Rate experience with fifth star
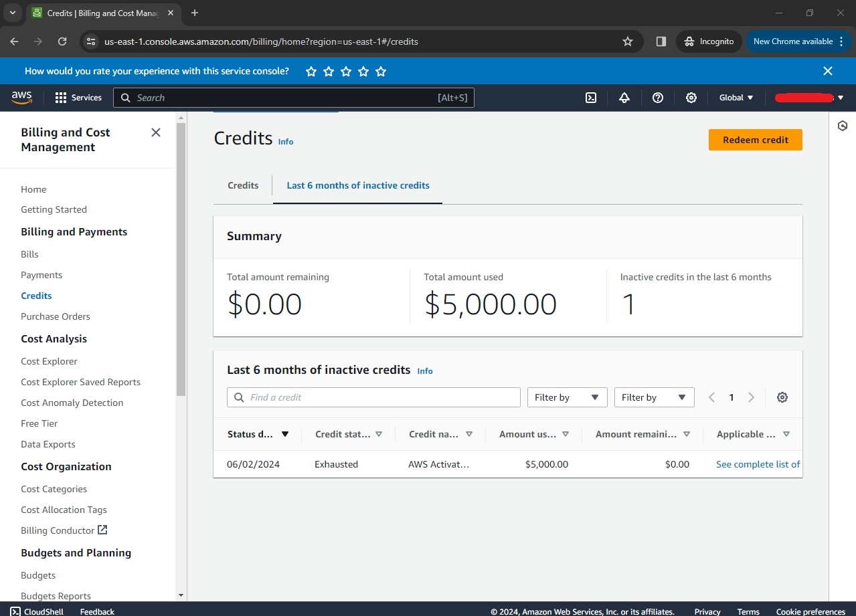Viewport: 856px width, 616px height. [381, 71]
